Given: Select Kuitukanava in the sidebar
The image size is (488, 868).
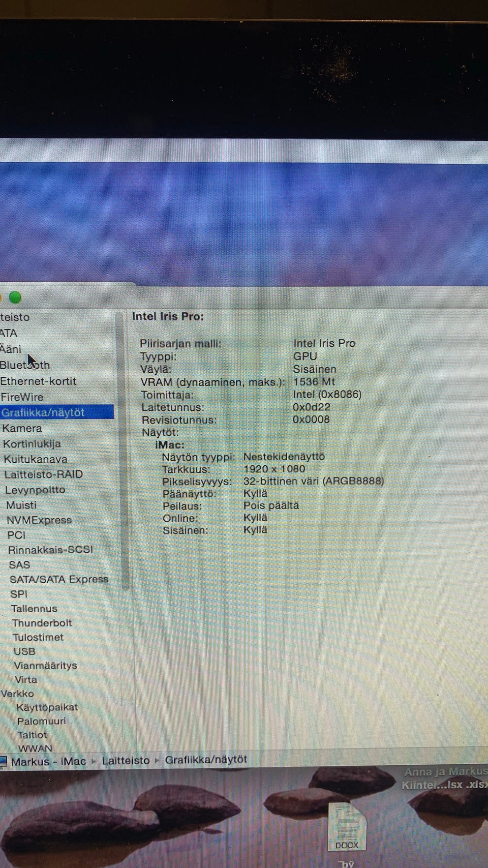Looking at the screenshot, I should 36,459.
